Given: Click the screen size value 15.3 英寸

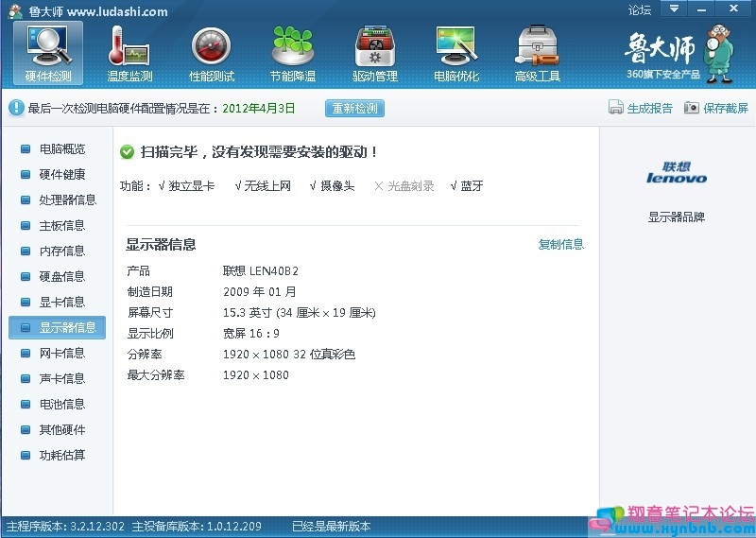Looking at the screenshot, I should (299, 313).
